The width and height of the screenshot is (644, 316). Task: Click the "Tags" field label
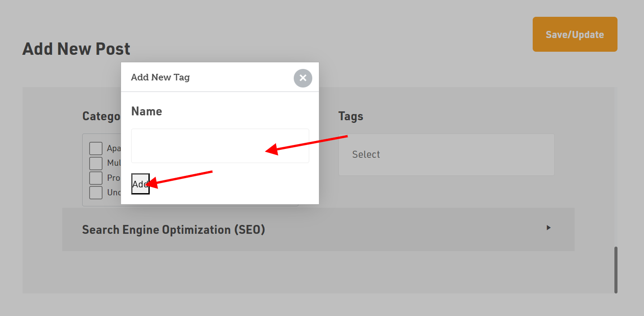pos(351,116)
